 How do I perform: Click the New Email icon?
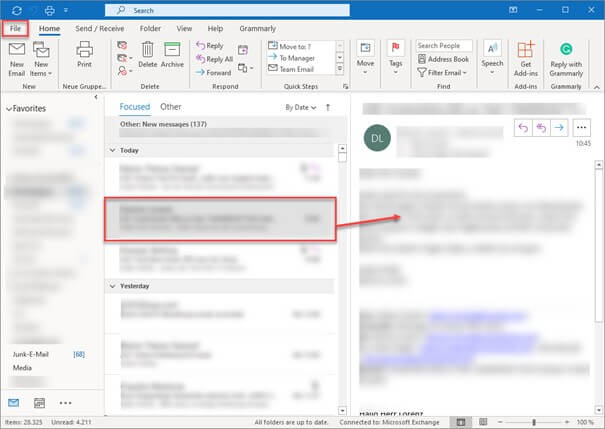17,56
